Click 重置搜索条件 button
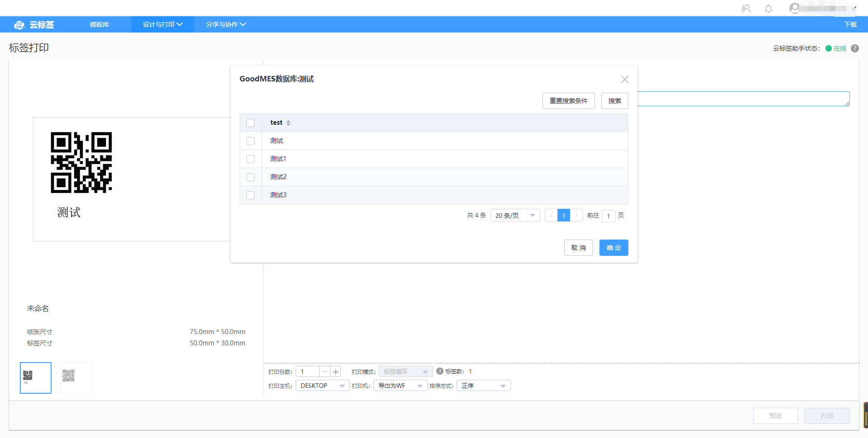The width and height of the screenshot is (868, 438). pos(569,101)
